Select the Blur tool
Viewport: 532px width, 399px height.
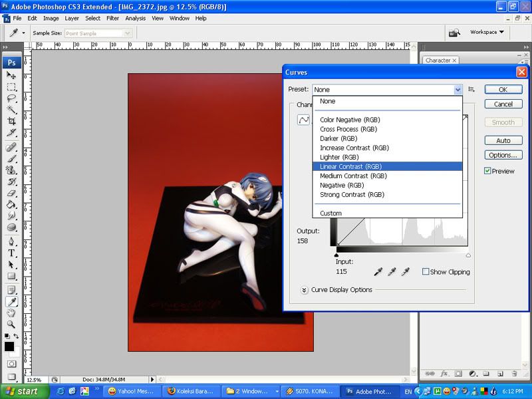pyautogui.click(x=11, y=215)
